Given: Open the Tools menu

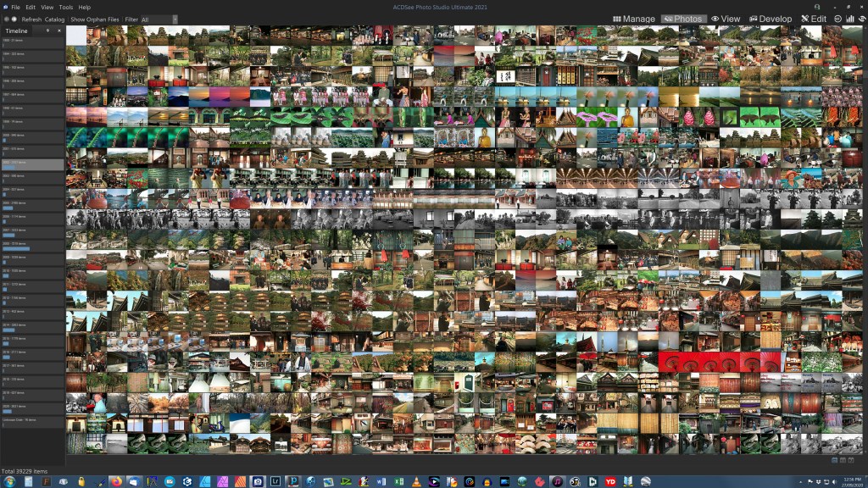Looking at the screenshot, I should click(65, 7).
